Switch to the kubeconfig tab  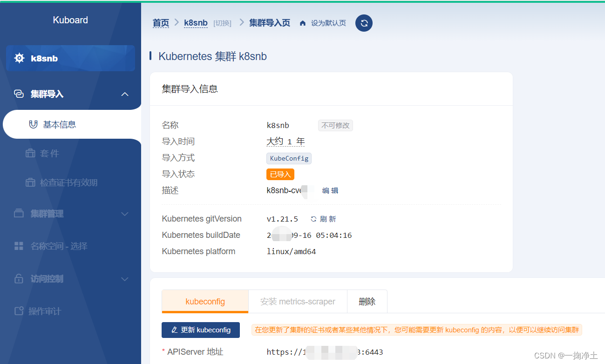click(x=205, y=302)
